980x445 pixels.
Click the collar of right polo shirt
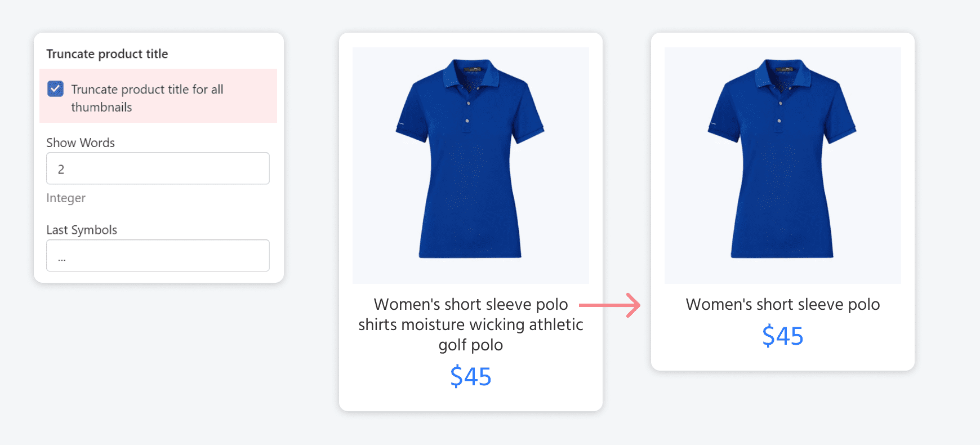(x=782, y=74)
